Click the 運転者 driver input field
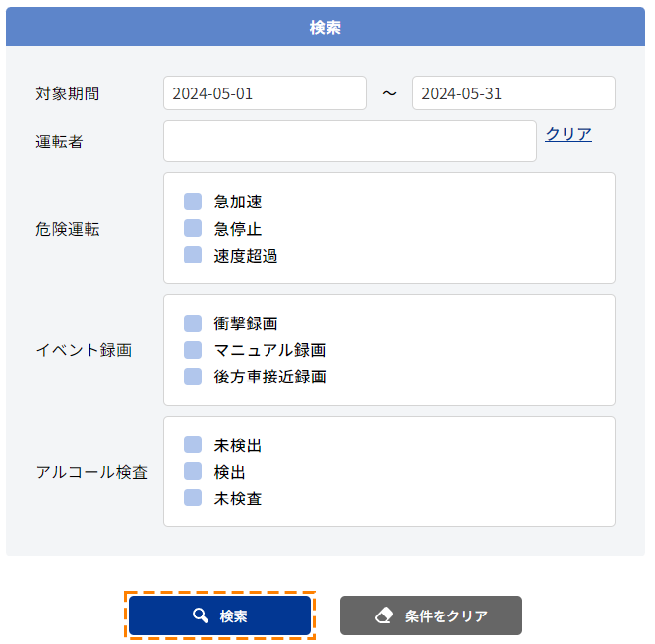Viewport: 655px width, 644px height. (350, 142)
